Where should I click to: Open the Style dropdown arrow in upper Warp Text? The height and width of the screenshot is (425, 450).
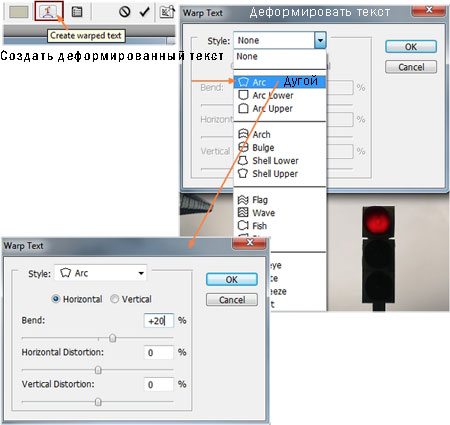[320, 40]
